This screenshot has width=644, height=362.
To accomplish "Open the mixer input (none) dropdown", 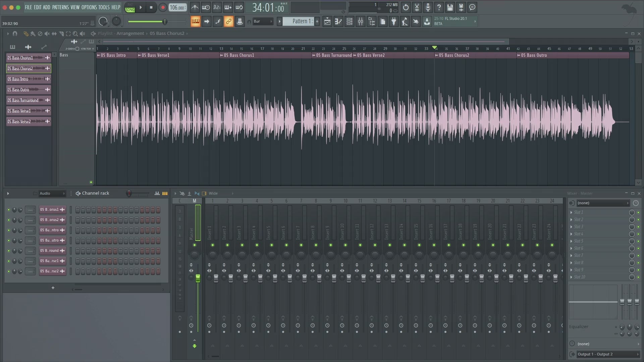I will click(x=603, y=203).
